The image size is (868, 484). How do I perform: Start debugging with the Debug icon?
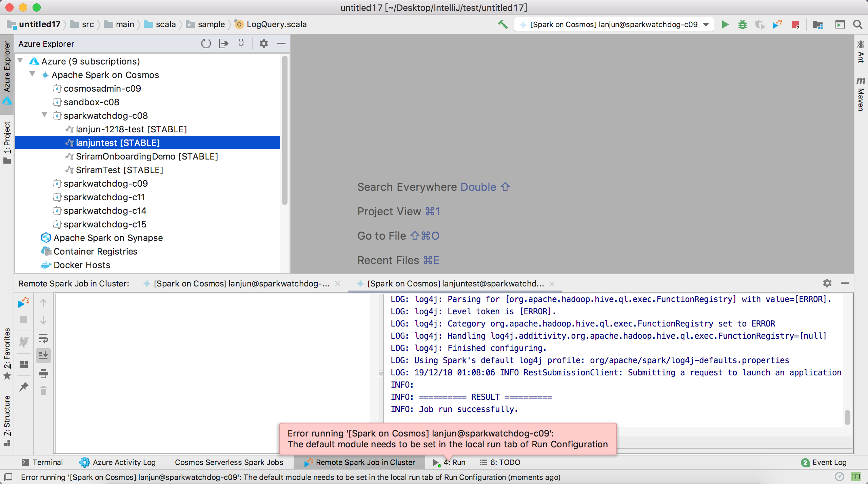pos(743,24)
